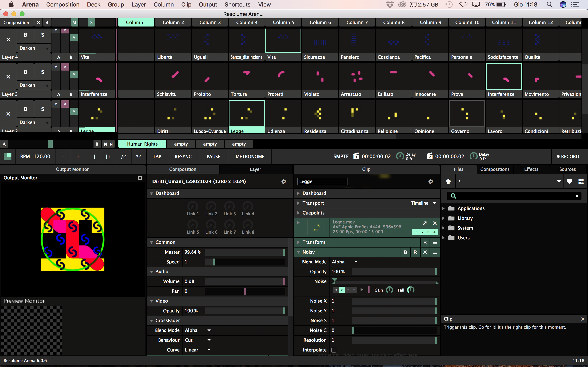Open Output Monitor settings gear

[x=140, y=178]
